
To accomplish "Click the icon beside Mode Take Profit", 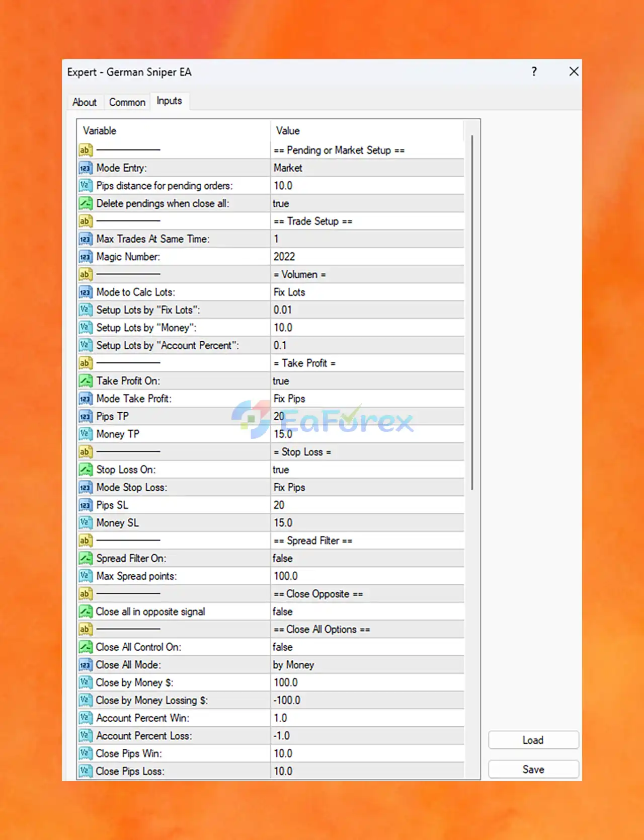I will point(86,399).
